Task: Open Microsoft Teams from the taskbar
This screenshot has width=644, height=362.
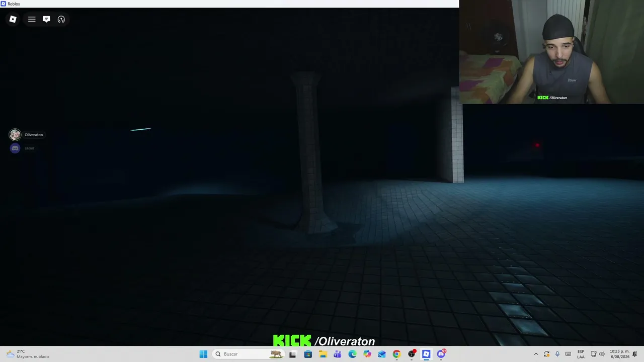Action: [x=338, y=354]
